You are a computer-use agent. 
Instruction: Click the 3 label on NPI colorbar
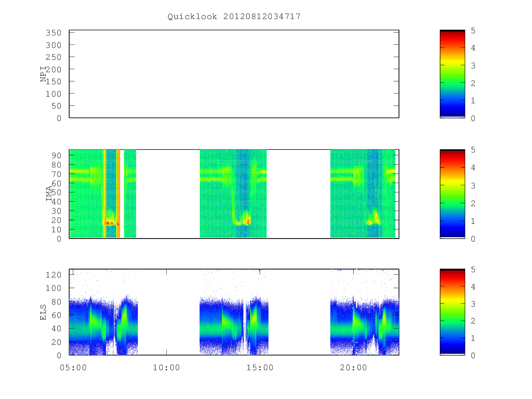473,66
